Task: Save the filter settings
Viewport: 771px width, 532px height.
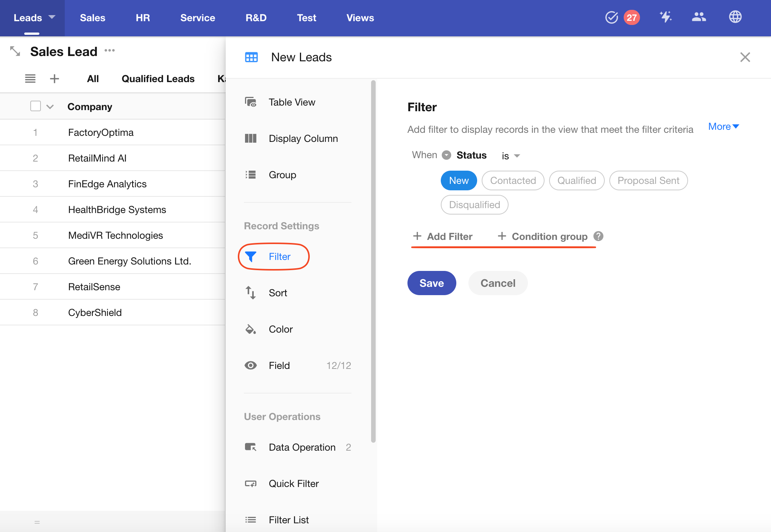Action: point(431,283)
